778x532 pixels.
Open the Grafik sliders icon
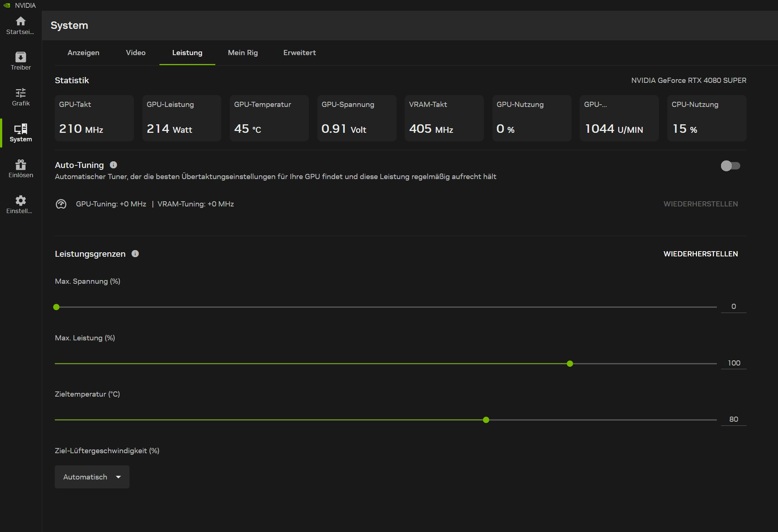(x=21, y=93)
